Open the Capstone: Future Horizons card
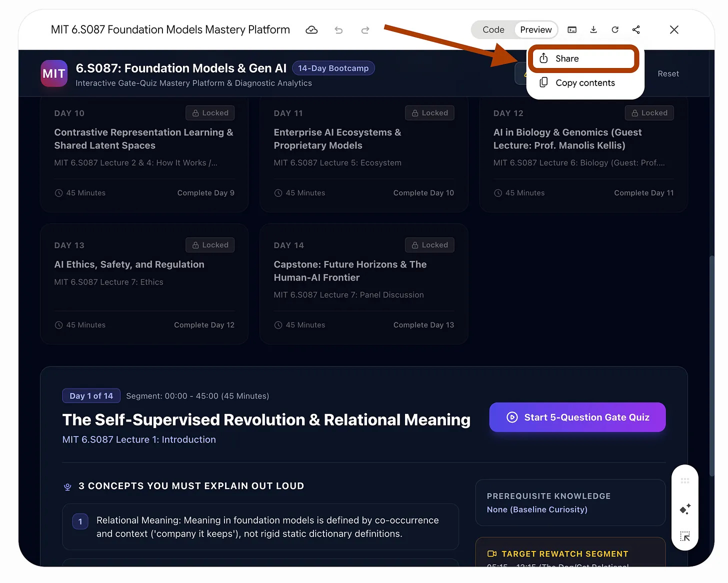This screenshot has width=728, height=583. coord(363,284)
